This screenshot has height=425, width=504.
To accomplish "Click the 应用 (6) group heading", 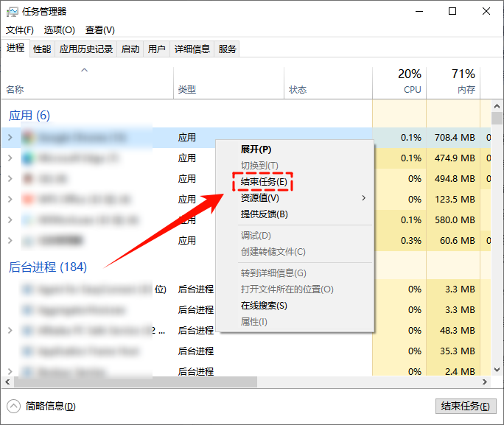I will coord(29,116).
